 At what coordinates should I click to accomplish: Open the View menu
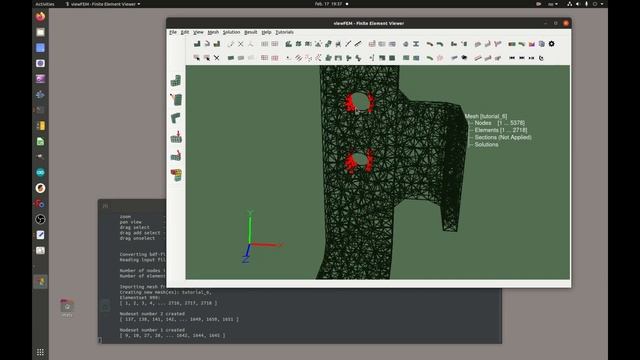point(198,32)
